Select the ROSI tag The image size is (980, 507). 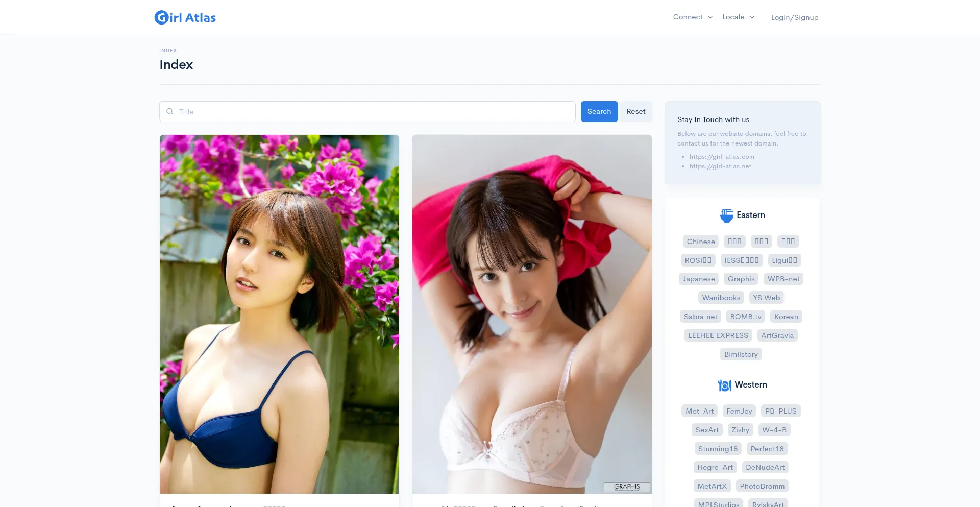coord(698,260)
